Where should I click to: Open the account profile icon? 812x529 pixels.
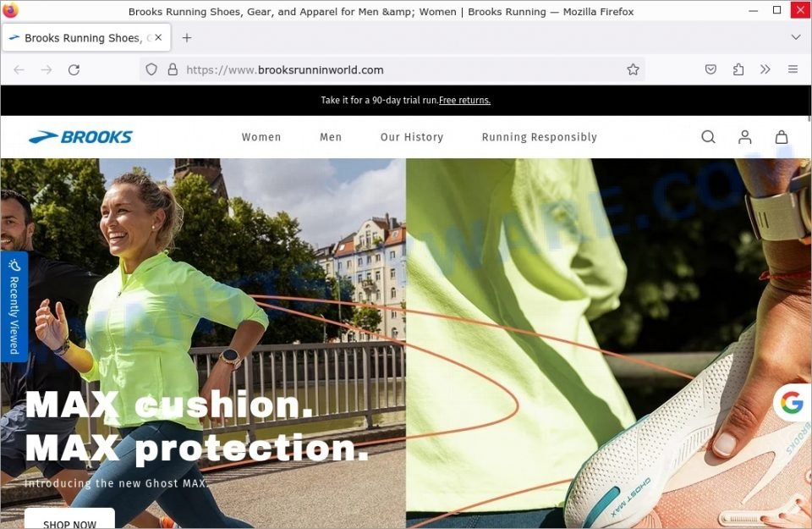pos(744,137)
